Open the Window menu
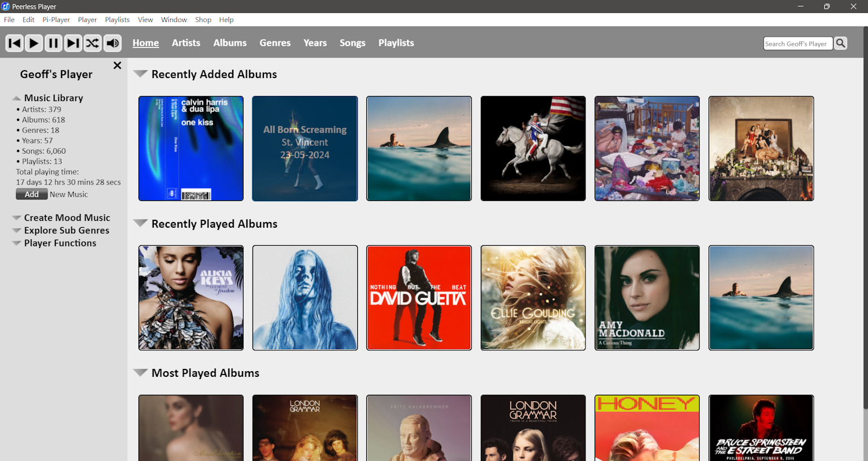This screenshot has width=868, height=461. [x=174, y=20]
